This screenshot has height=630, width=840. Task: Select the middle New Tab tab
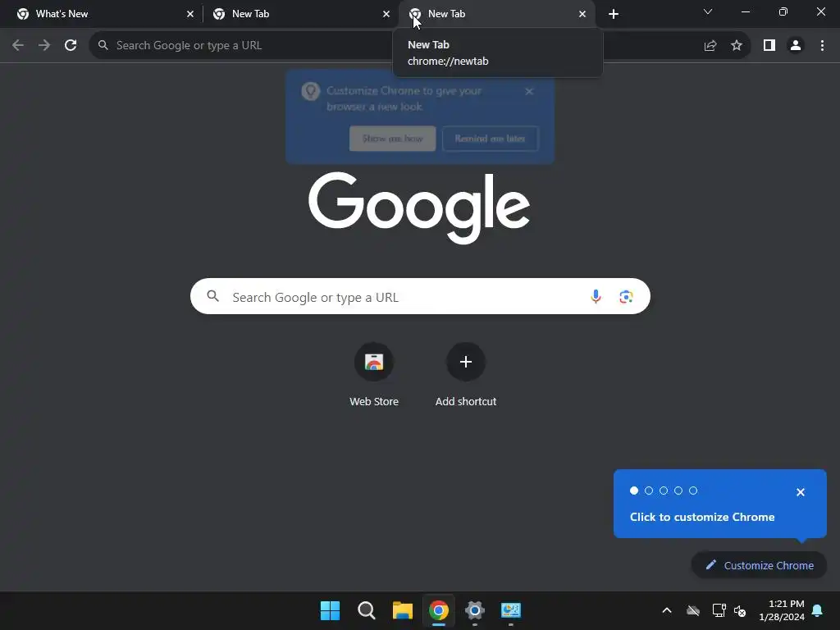[x=300, y=14]
